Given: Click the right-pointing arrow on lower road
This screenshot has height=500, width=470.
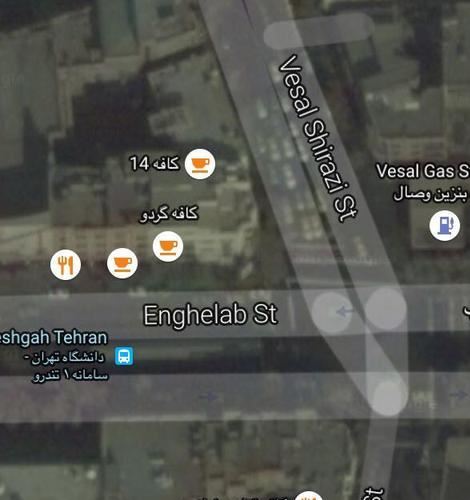Looking at the screenshot, I should 209,396.
